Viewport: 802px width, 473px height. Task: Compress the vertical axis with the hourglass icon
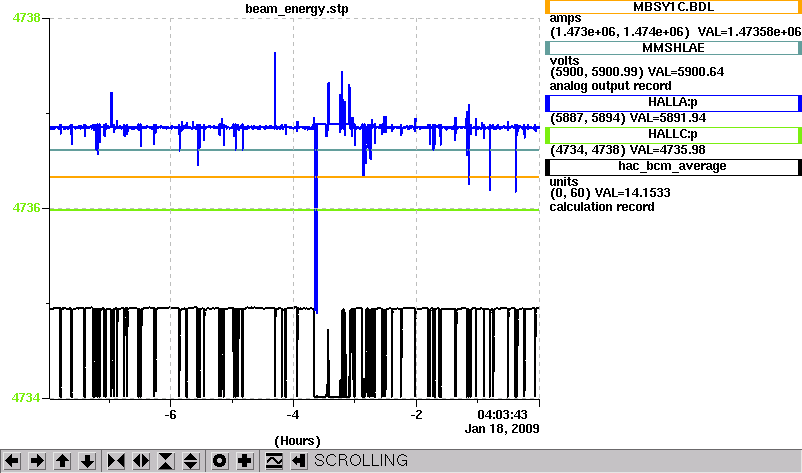pyautogui.click(x=166, y=461)
